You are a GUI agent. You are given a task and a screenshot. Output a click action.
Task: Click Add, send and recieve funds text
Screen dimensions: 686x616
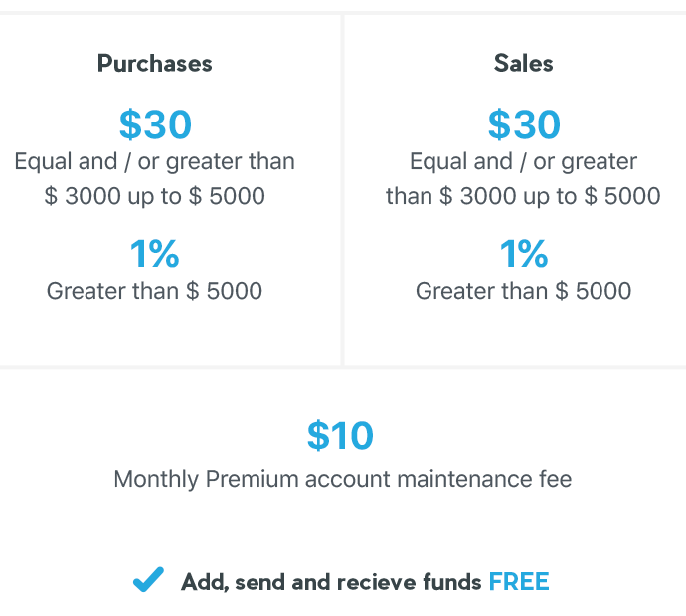coord(331,582)
